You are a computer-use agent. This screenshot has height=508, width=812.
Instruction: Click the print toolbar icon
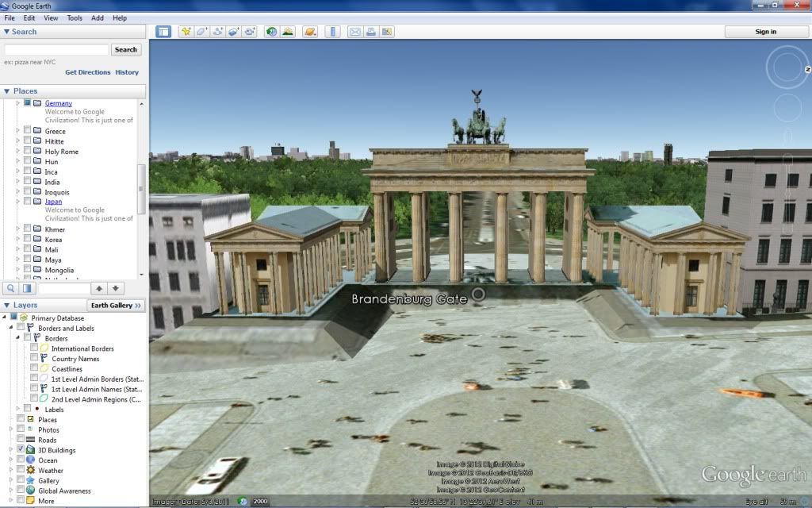pyautogui.click(x=371, y=32)
